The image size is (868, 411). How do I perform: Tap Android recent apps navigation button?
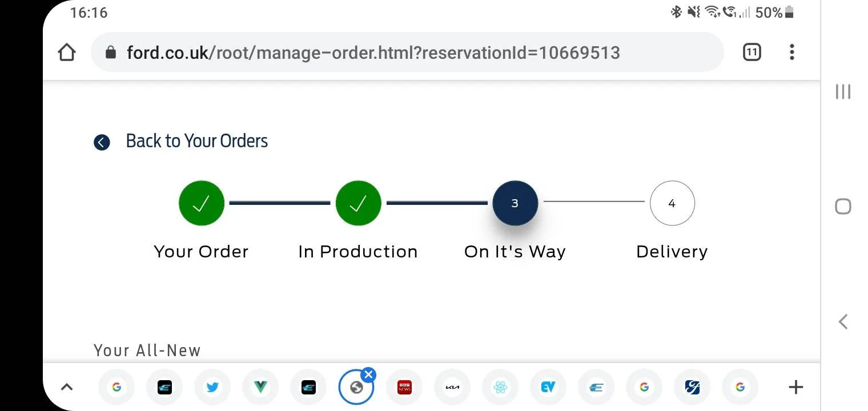click(x=843, y=91)
